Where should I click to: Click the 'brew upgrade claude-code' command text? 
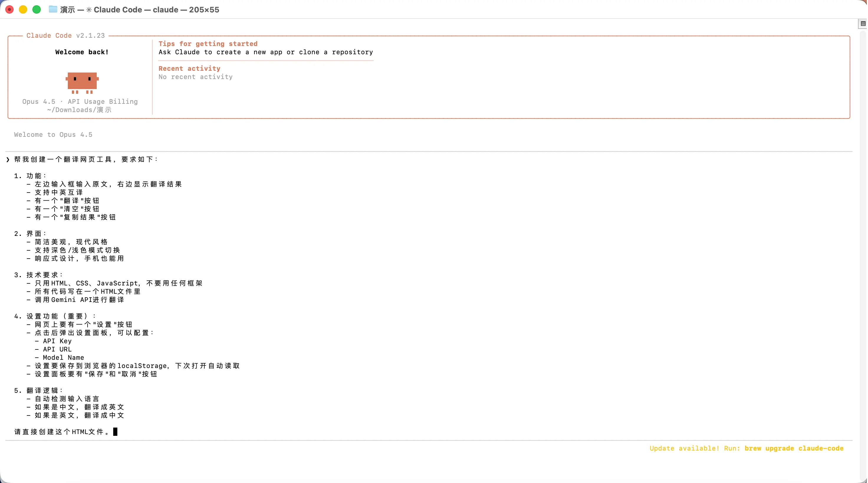click(794, 448)
